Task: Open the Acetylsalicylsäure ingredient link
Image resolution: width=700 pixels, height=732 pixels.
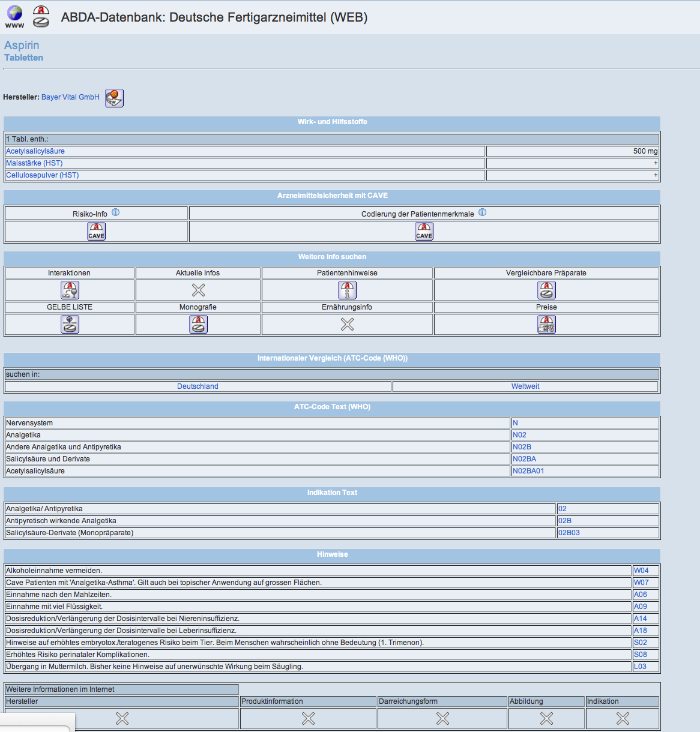Action: click(x=35, y=151)
